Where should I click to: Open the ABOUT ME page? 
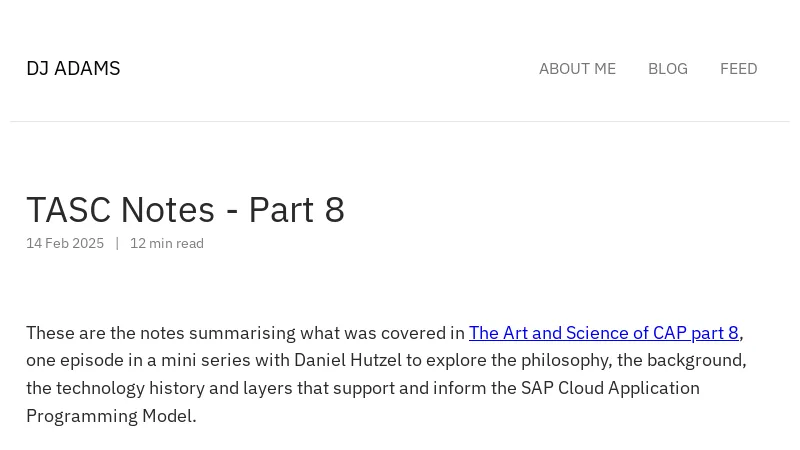(577, 68)
